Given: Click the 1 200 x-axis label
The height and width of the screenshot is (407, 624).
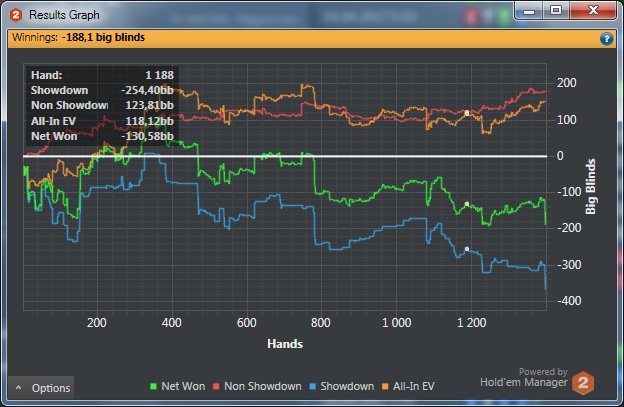Looking at the screenshot, I should click(x=472, y=323).
